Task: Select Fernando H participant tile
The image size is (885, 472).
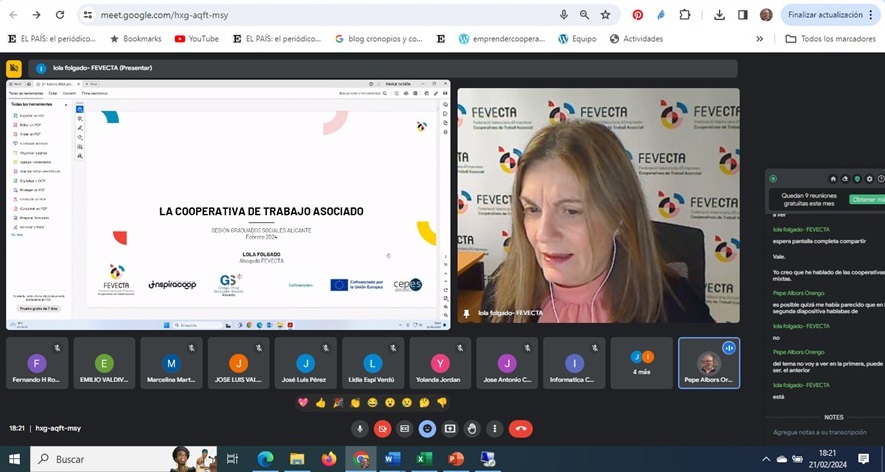Action: tap(37, 363)
